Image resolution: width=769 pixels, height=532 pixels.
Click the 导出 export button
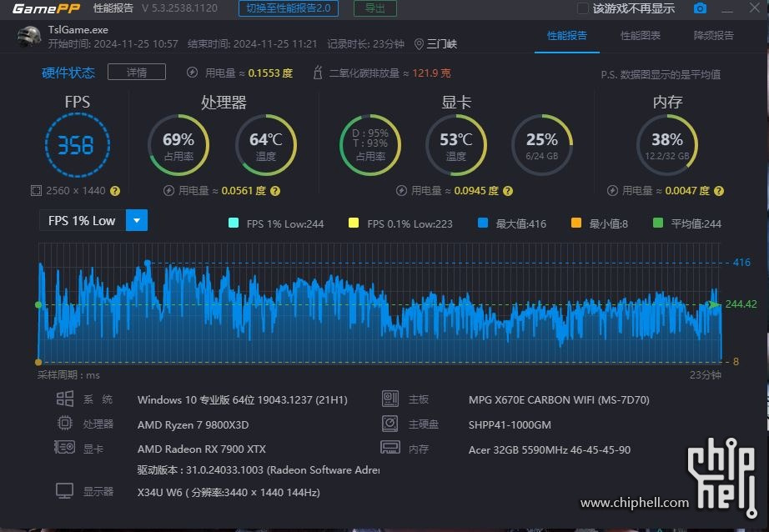pos(375,8)
